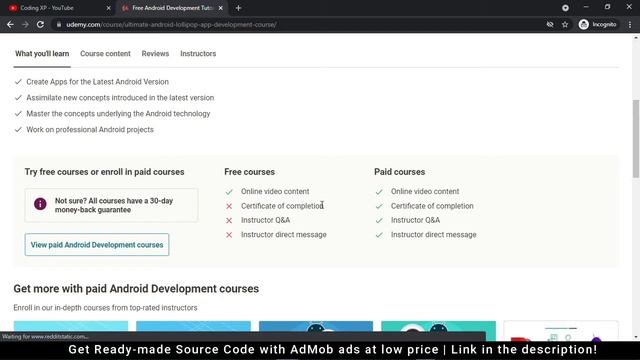The height and width of the screenshot is (360, 640).
Task: Open the Incognito profile indicator
Action: [598, 24]
